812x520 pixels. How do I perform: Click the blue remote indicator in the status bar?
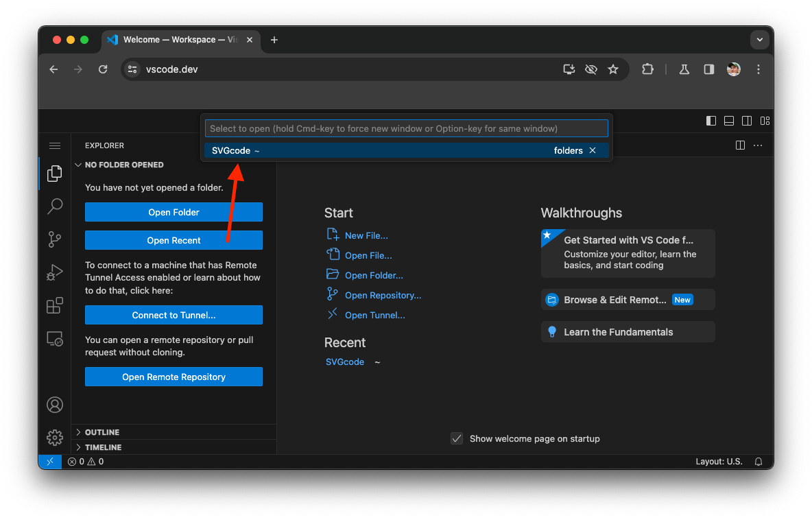click(49, 461)
